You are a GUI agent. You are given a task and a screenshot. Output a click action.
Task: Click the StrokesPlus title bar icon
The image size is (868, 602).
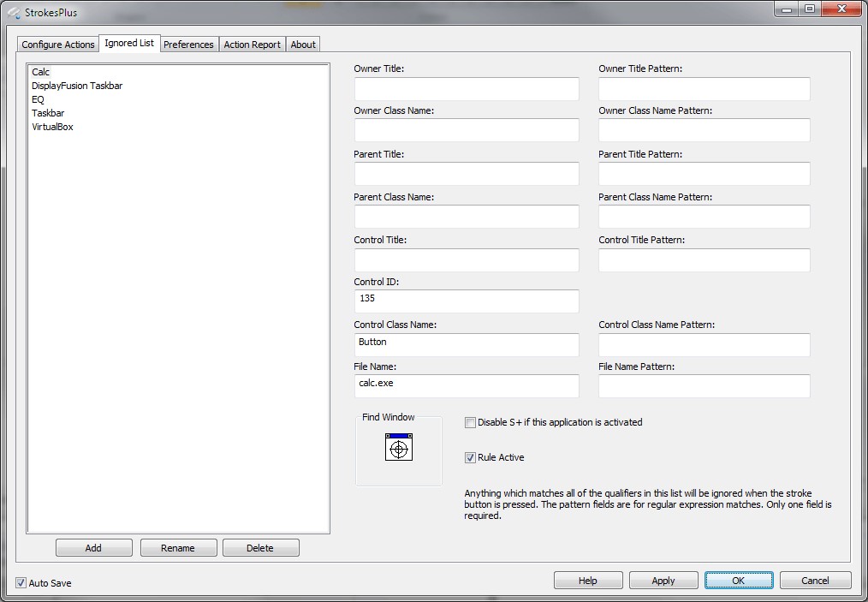[x=13, y=12]
